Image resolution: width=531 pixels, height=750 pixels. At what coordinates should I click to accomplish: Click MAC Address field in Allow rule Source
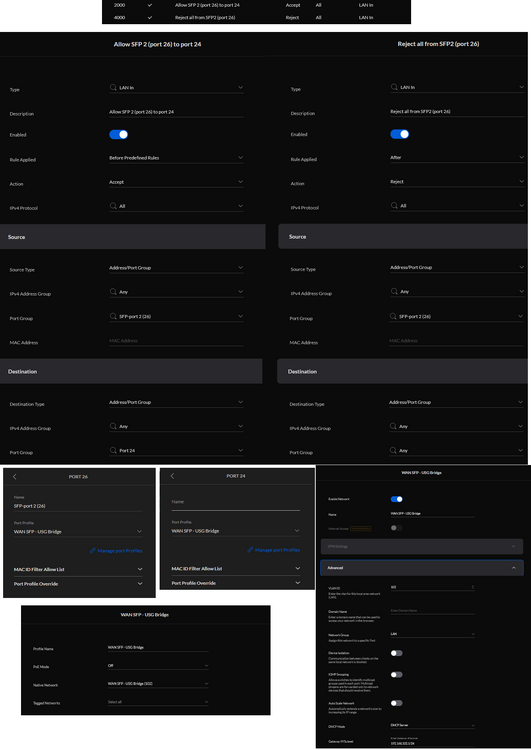click(x=176, y=341)
